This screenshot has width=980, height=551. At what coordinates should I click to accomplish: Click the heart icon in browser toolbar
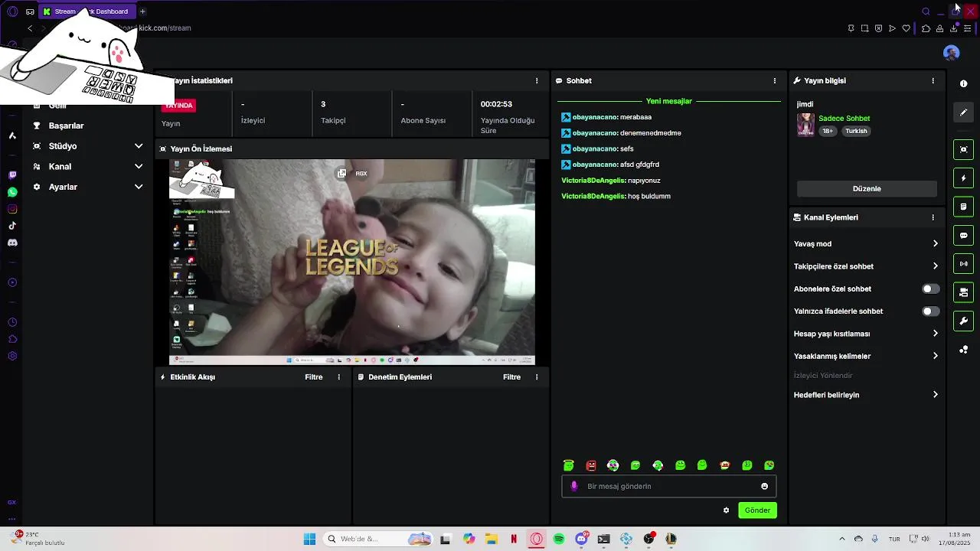[x=906, y=28]
